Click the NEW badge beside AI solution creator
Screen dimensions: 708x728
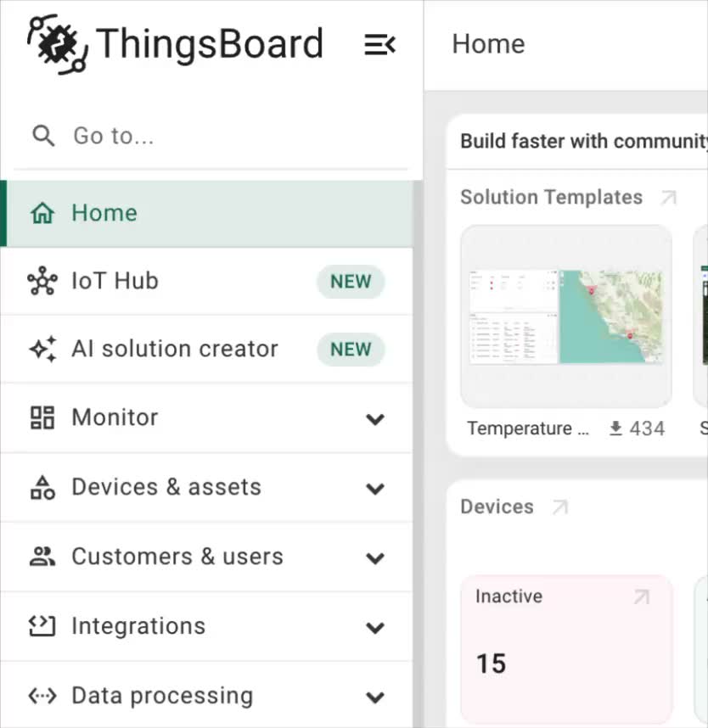[x=351, y=349]
